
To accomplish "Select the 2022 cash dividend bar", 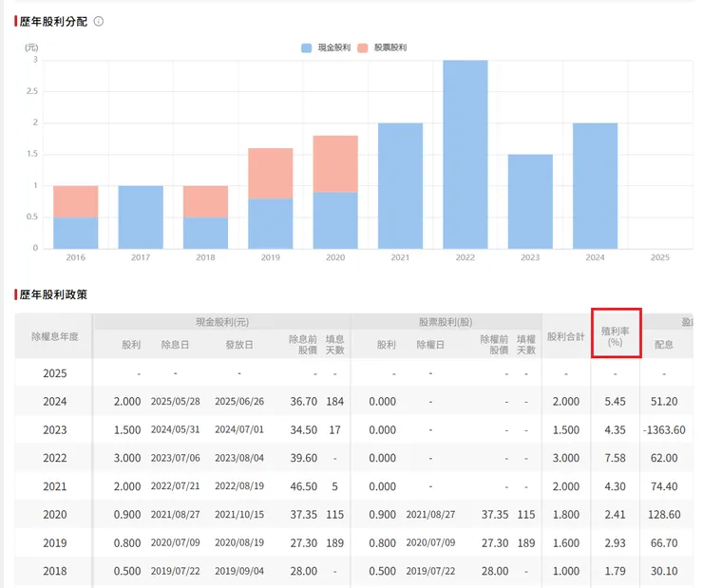I will tap(465, 154).
